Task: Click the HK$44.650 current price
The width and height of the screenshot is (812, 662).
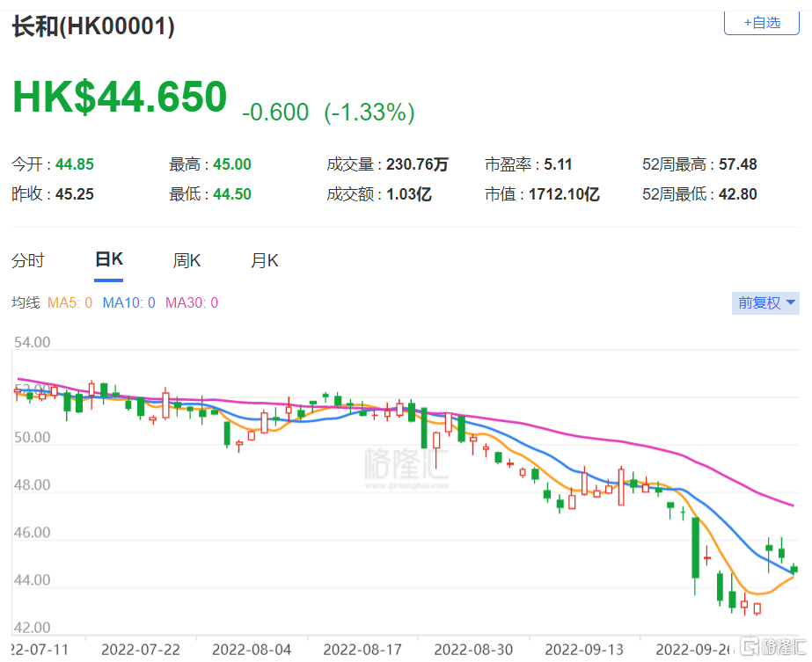Action: point(120,97)
